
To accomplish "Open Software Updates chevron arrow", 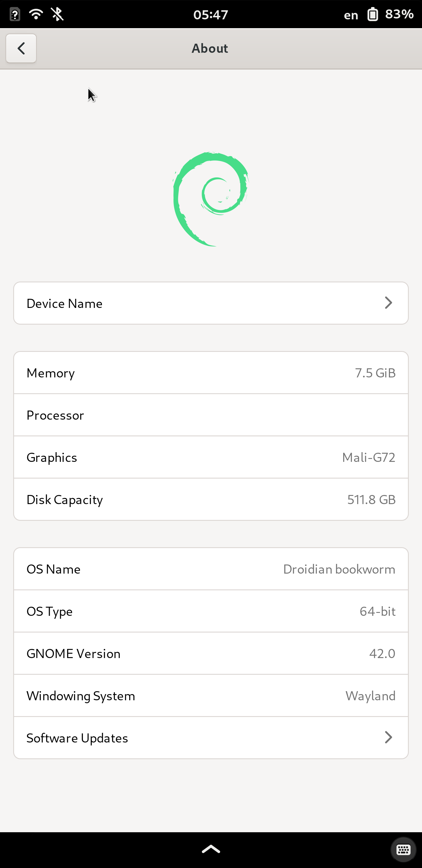I will (388, 738).
